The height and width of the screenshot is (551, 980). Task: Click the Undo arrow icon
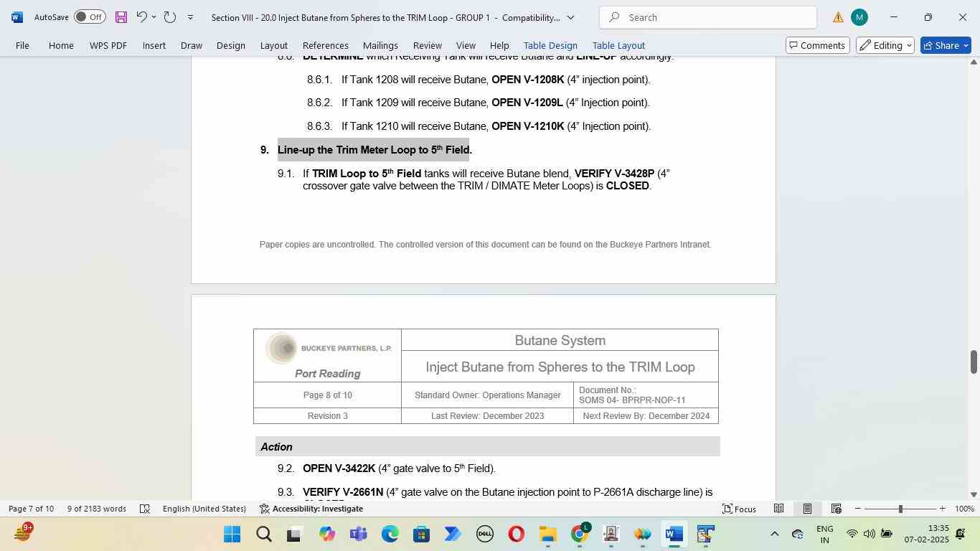pos(142,17)
